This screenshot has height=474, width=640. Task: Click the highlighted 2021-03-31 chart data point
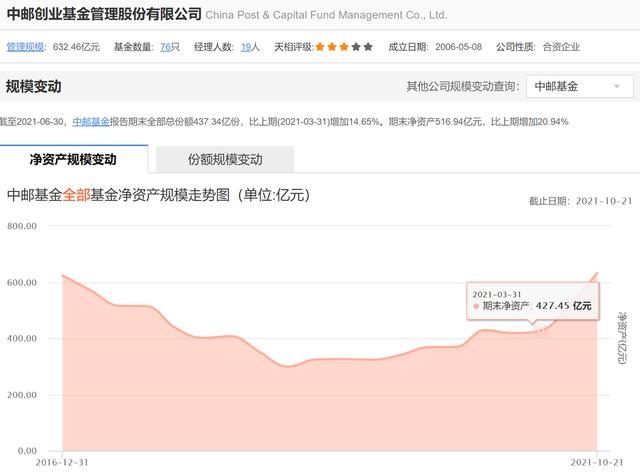[541, 330]
